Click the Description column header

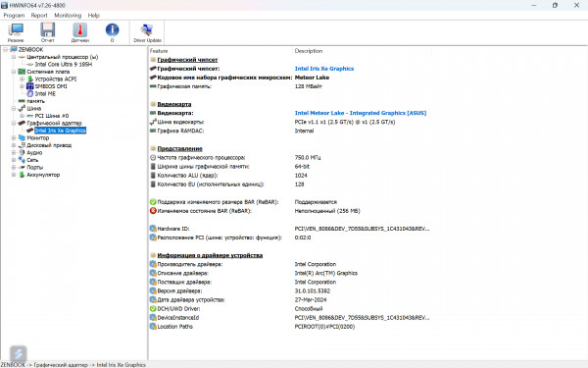(309, 51)
